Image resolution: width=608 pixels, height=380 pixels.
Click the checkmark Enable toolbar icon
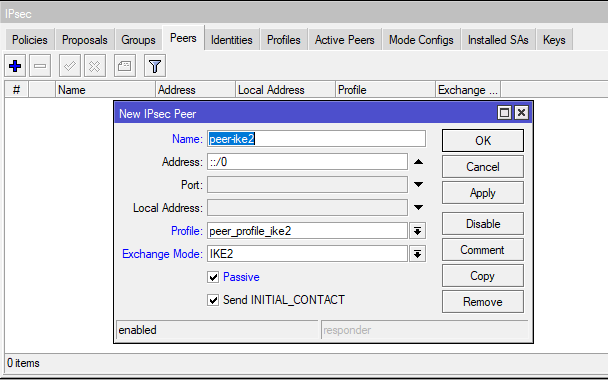pos(70,66)
